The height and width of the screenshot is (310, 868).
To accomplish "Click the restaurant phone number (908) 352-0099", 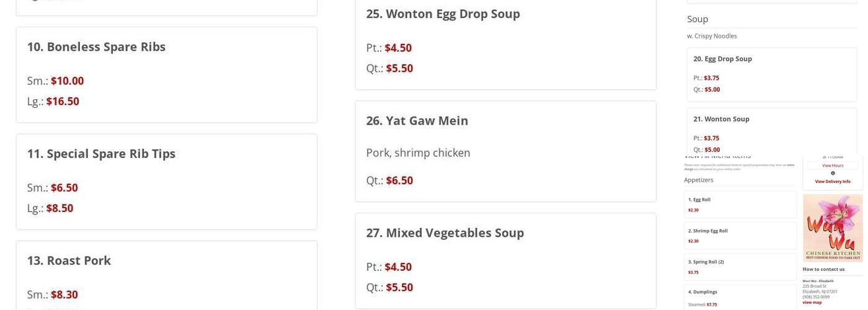I will coord(816,297).
